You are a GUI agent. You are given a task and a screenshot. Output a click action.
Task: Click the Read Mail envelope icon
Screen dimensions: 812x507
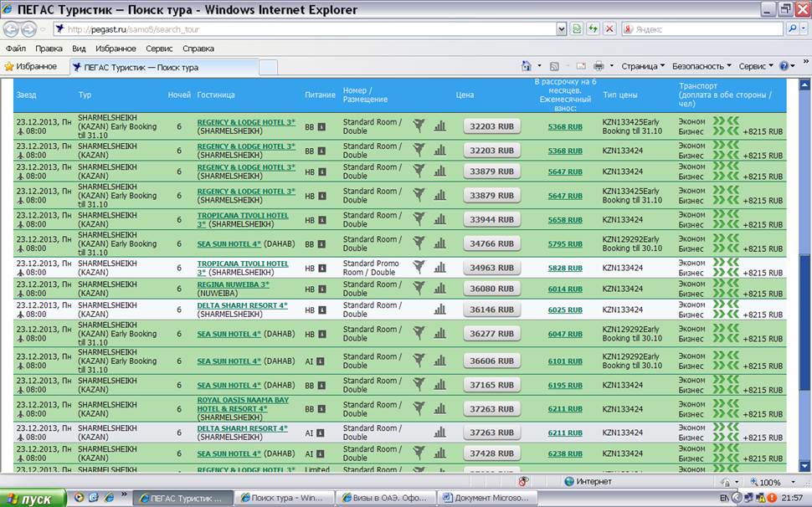pyautogui.click(x=581, y=66)
